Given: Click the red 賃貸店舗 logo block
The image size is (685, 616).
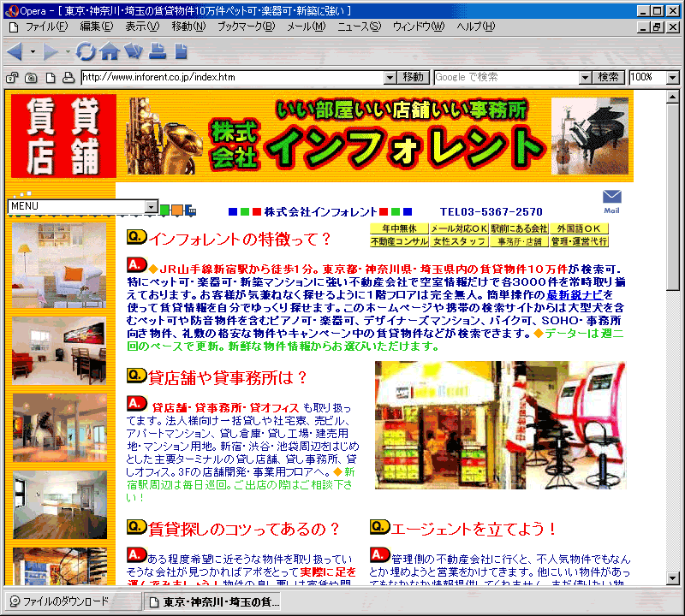Looking at the screenshot, I should (63, 136).
